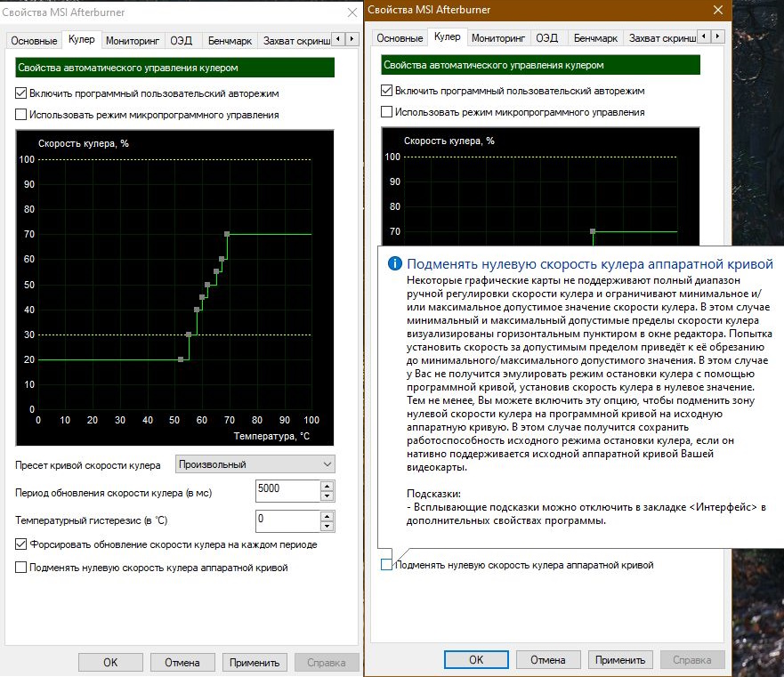Click green header Свойства автоматического управления in left window
Image resolution: width=784 pixels, height=677 pixels.
(175, 68)
